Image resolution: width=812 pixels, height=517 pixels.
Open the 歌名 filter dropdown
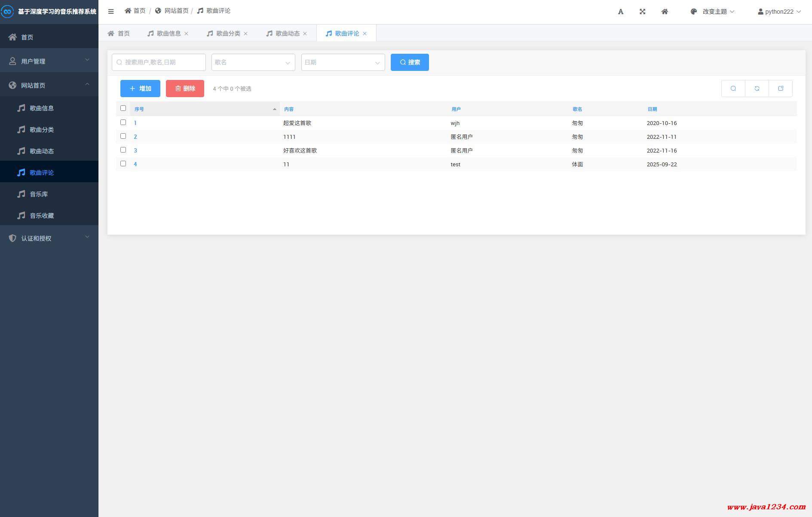coord(253,62)
